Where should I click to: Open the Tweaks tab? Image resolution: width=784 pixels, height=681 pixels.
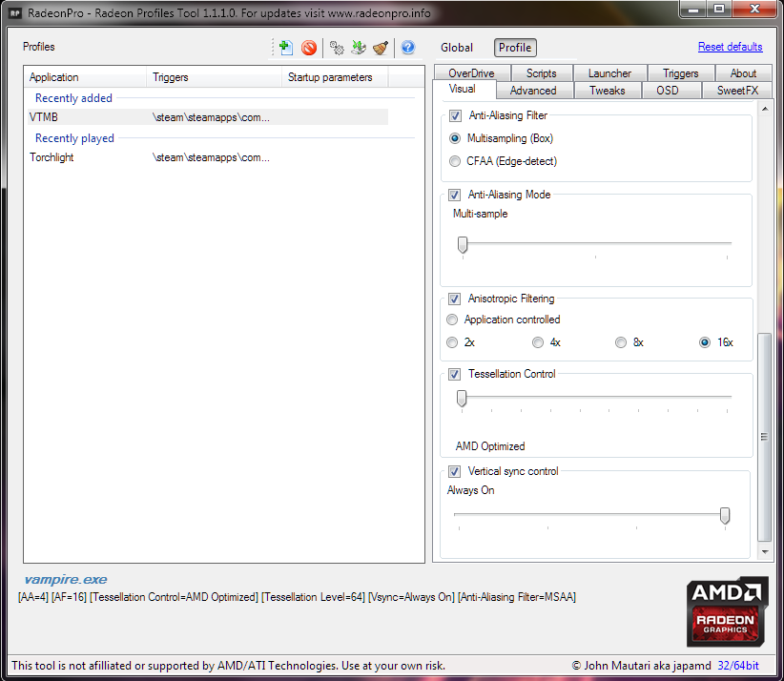[x=607, y=91]
